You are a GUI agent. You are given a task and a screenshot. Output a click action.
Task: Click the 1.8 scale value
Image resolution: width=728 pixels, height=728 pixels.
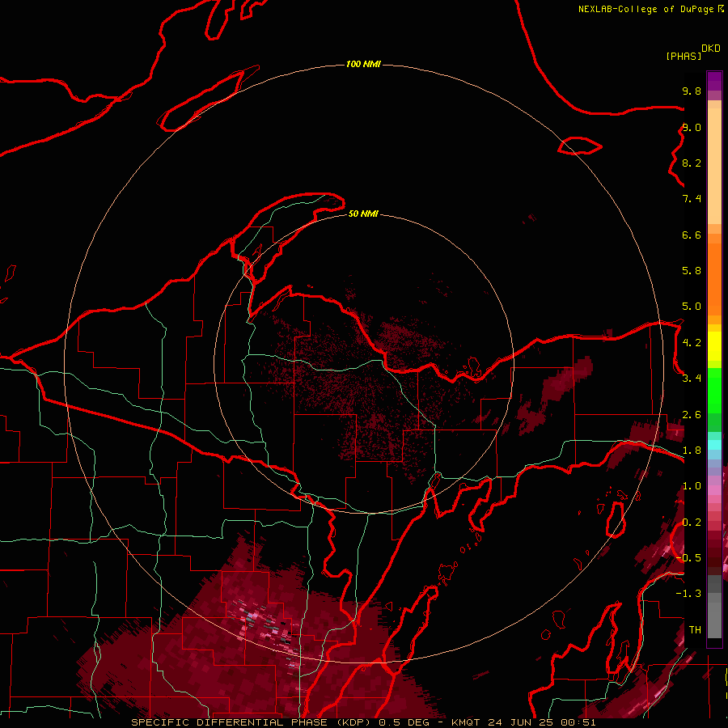click(x=692, y=451)
